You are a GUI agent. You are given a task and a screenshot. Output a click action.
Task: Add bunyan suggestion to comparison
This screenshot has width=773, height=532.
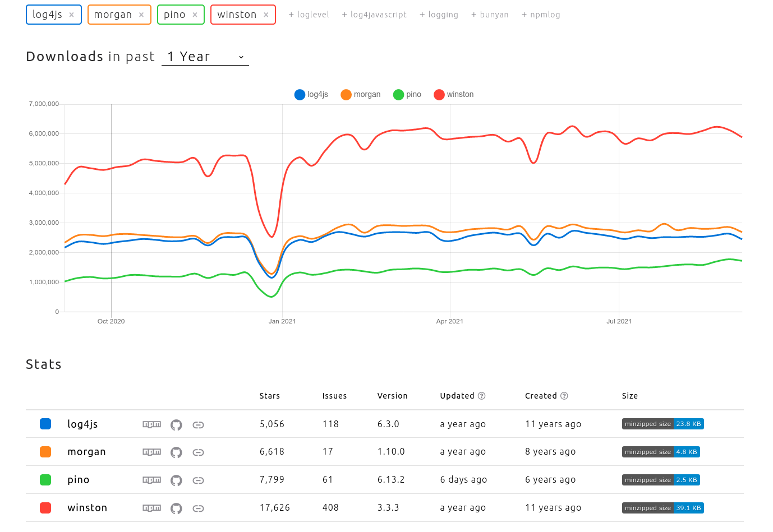(x=490, y=15)
